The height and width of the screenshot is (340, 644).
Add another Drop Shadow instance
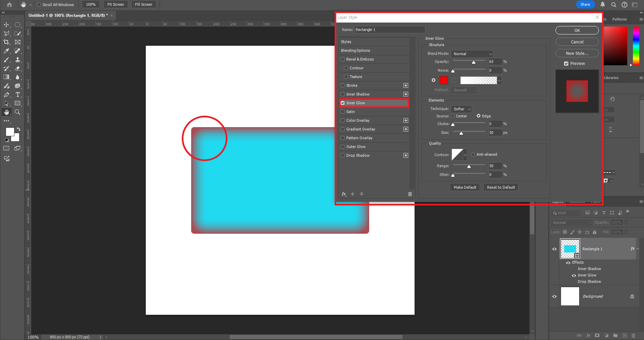(406, 155)
